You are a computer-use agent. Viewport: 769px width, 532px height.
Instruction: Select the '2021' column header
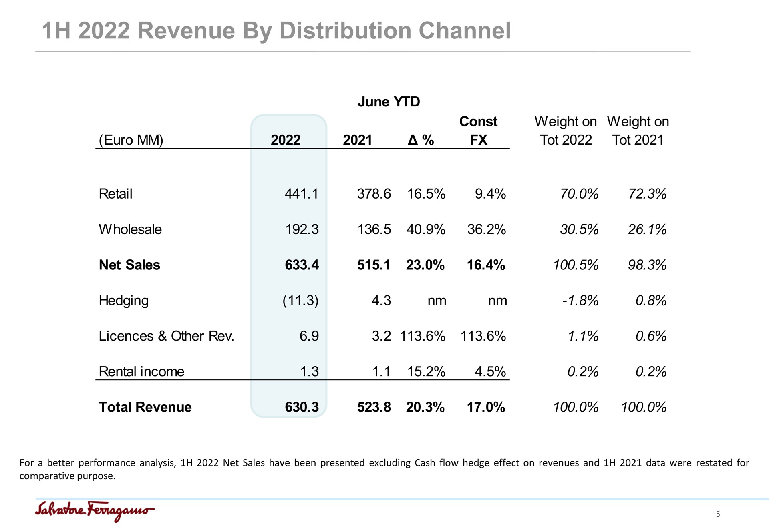358,140
